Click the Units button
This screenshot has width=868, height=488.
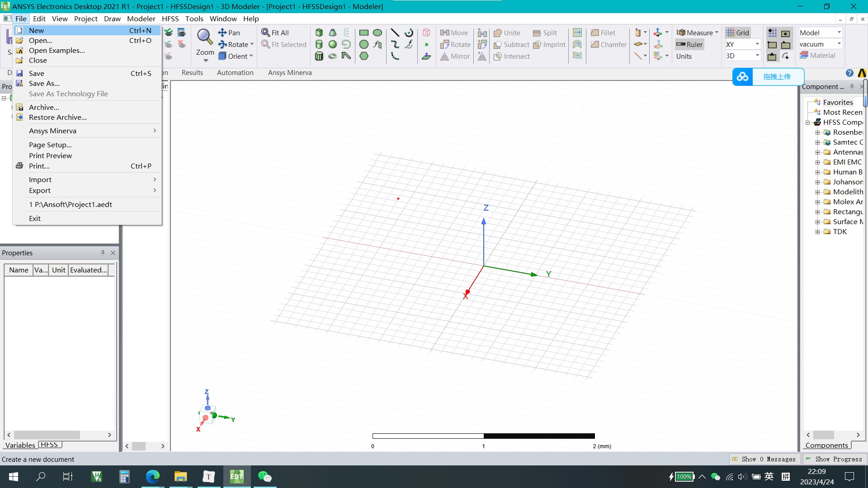tap(684, 56)
